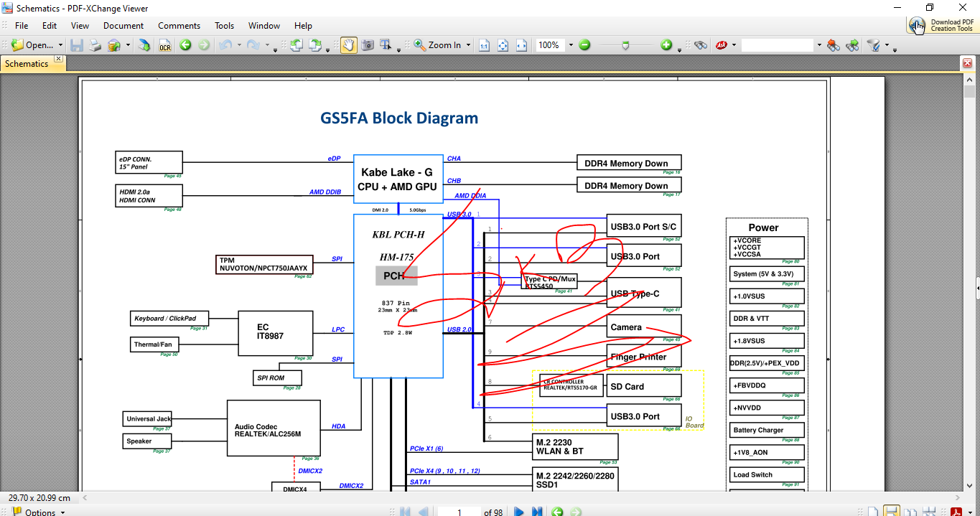Image resolution: width=980 pixels, height=516 pixels.
Task: Run OCR on the pages
Action: 165,44
